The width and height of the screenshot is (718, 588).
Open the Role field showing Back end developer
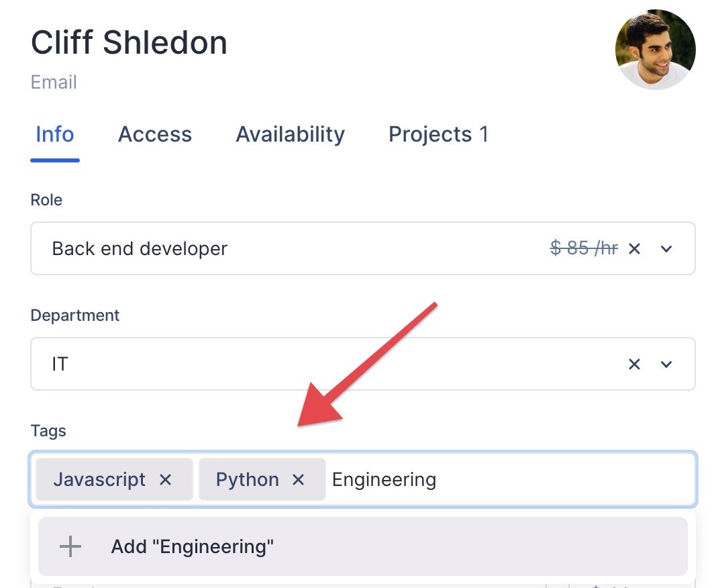[x=268, y=249]
